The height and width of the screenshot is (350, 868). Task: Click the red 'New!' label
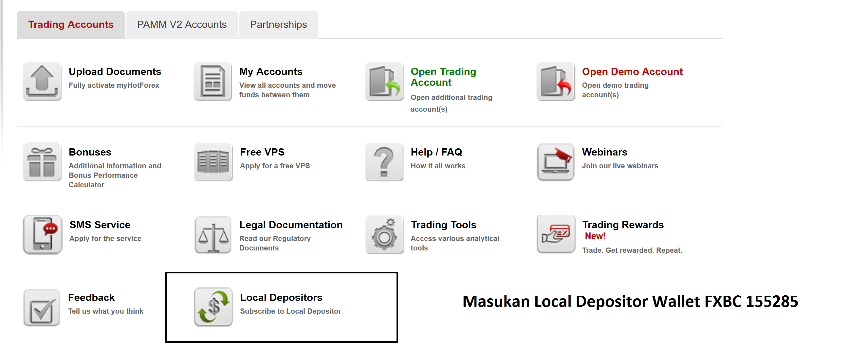(x=595, y=236)
